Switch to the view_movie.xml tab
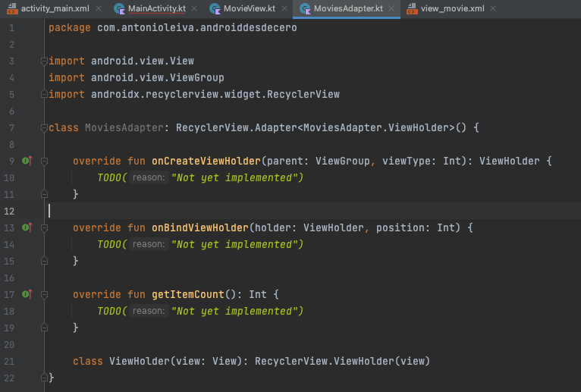581x392 pixels. (x=452, y=8)
